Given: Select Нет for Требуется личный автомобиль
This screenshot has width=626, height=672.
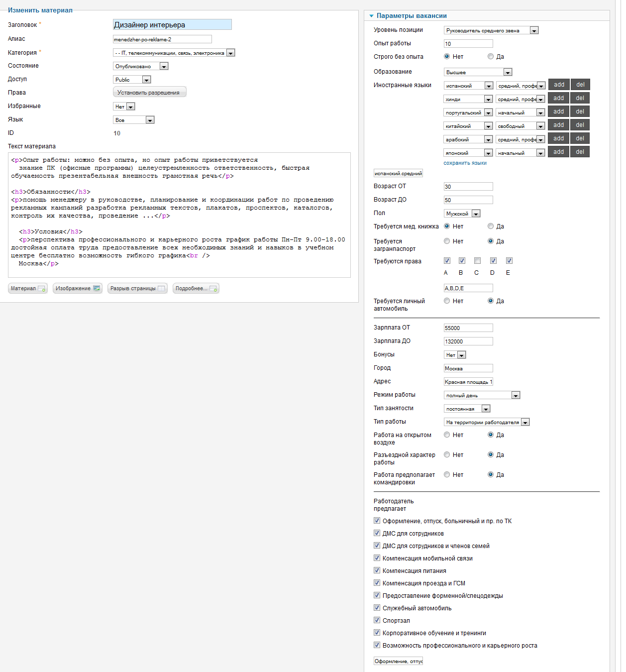Looking at the screenshot, I should 447,301.
